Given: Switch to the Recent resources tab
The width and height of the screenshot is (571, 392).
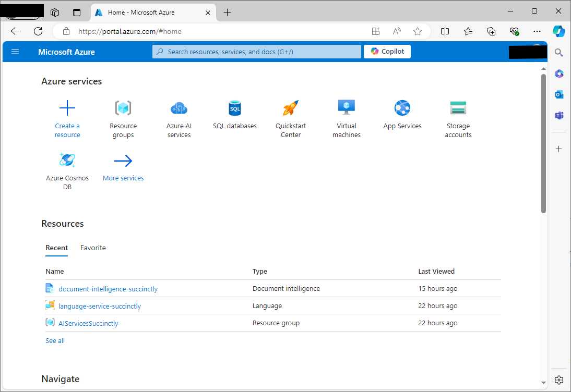Looking at the screenshot, I should [56, 248].
